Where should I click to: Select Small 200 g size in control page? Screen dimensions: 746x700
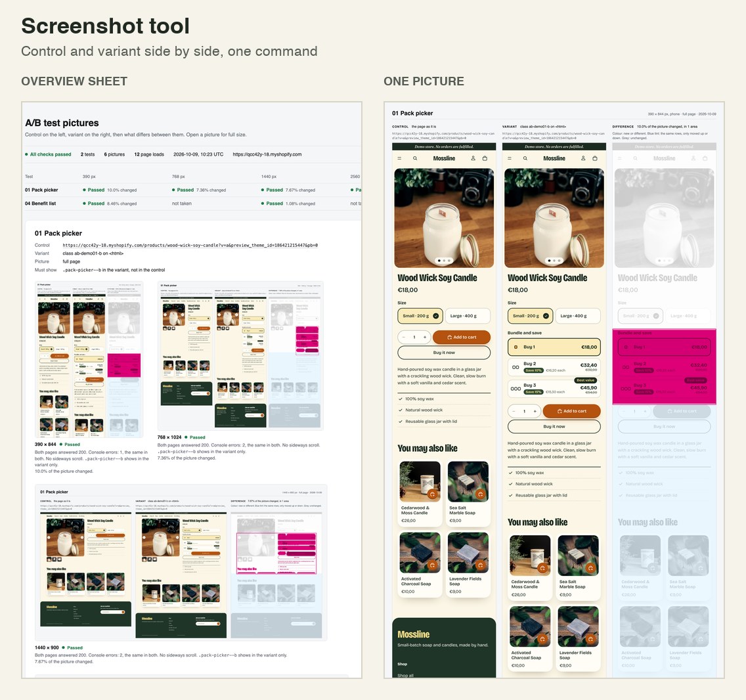point(420,315)
